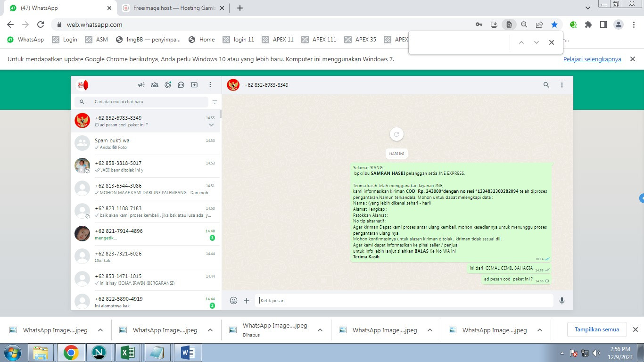
Task: Toggle Chrome side panel
Action: (603, 25)
